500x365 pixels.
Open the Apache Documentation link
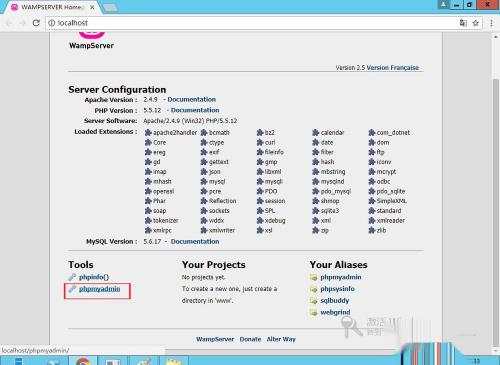(191, 99)
